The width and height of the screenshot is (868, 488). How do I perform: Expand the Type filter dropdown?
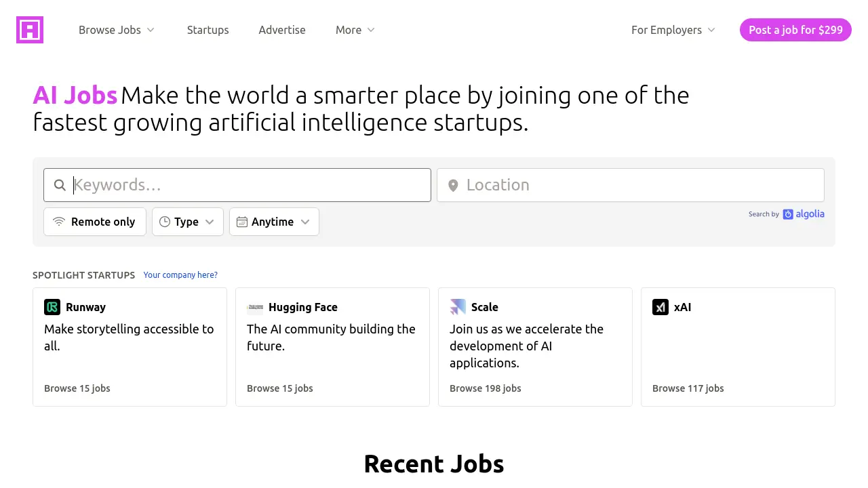(188, 222)
